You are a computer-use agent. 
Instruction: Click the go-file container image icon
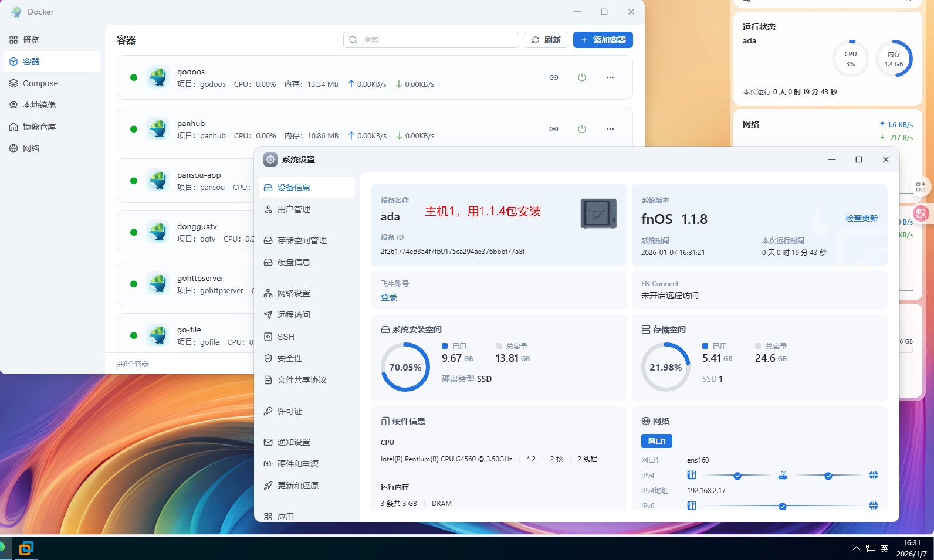click(x=158, y=335)
